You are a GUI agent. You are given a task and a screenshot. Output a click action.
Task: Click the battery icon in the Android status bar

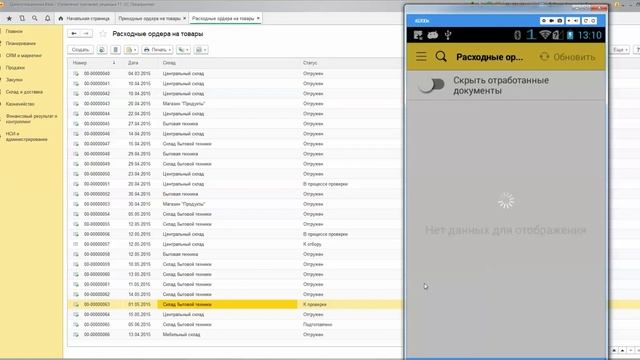(x=570, y=35)
